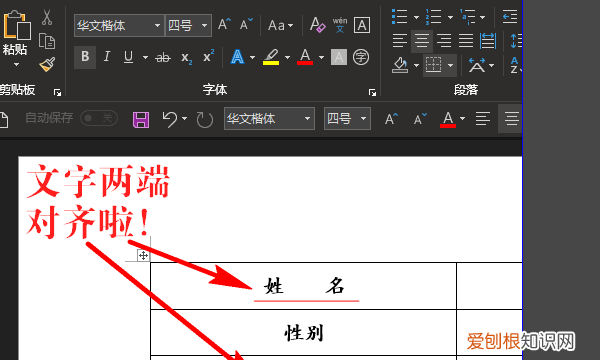Apply bullet list
The height and width of the screenshot is (360, 600).
(399, 17)
